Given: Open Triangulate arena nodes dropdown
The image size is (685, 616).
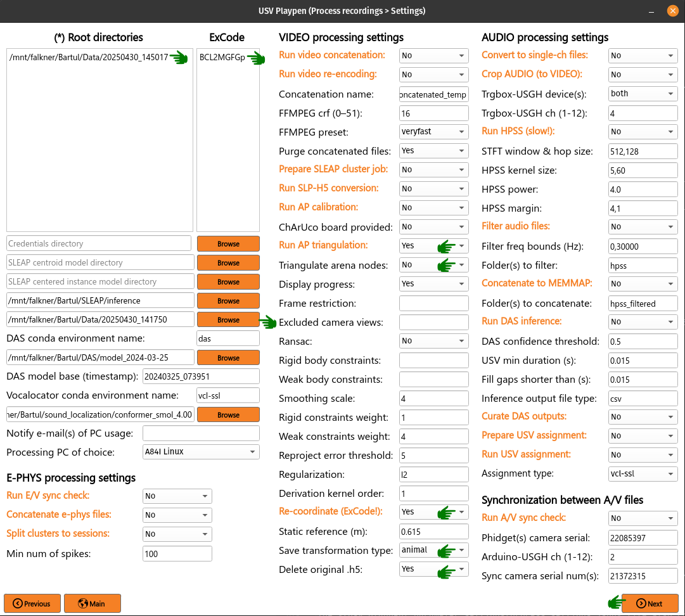Looking at the screenshot, I should (x=433, y=265).
